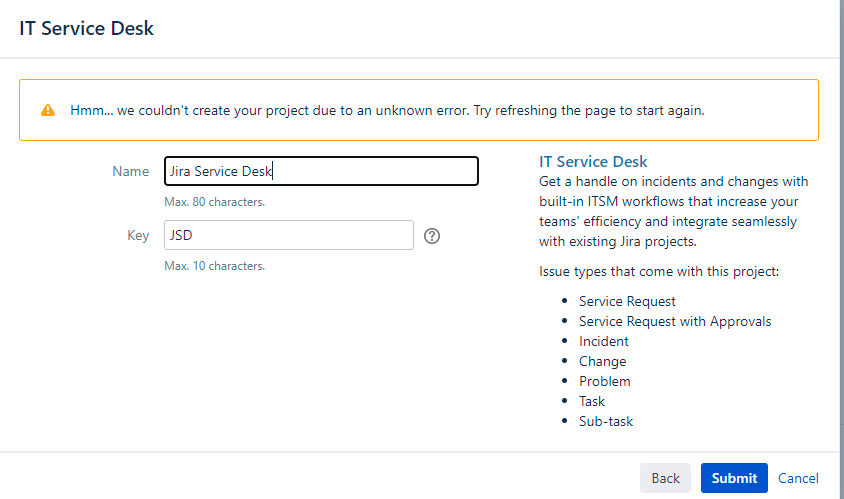Click 'Service Request with Approvals' list item

click(x=675, y=321)
